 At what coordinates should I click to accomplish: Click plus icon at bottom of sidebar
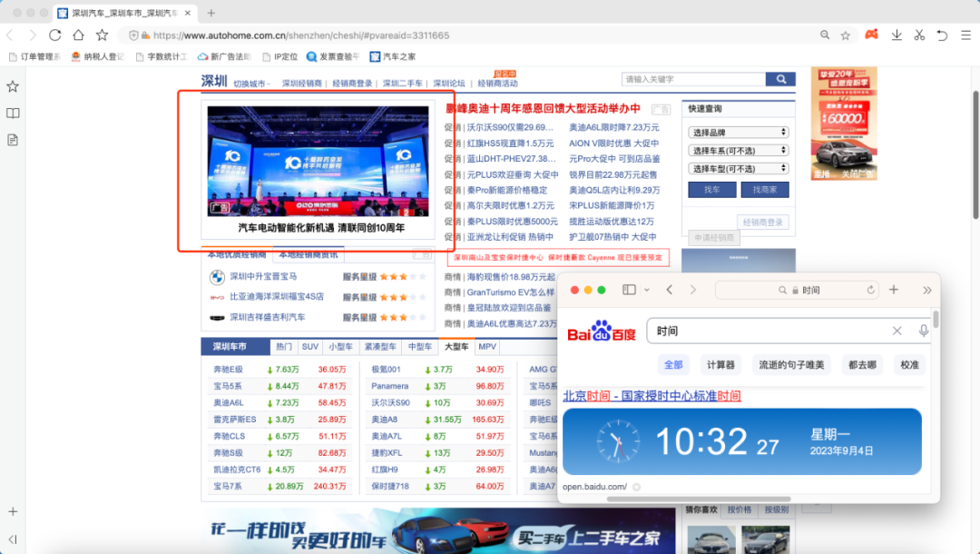[x=13, y=511]
